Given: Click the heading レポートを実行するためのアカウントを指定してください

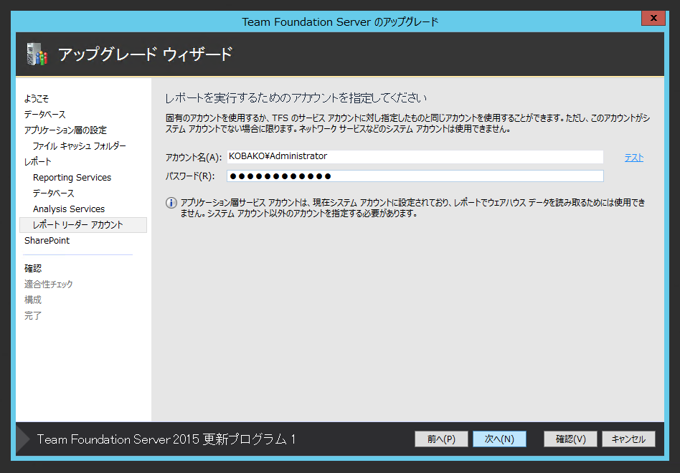Looking at the screenshot, I should point(296,98).
